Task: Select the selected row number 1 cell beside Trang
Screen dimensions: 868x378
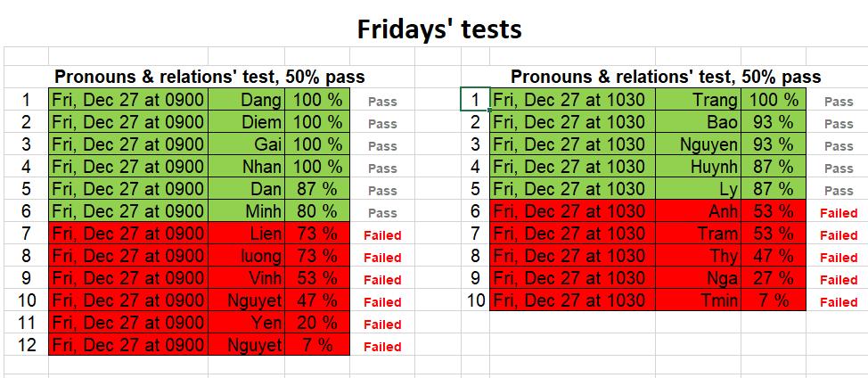Action: click(475, 100)
